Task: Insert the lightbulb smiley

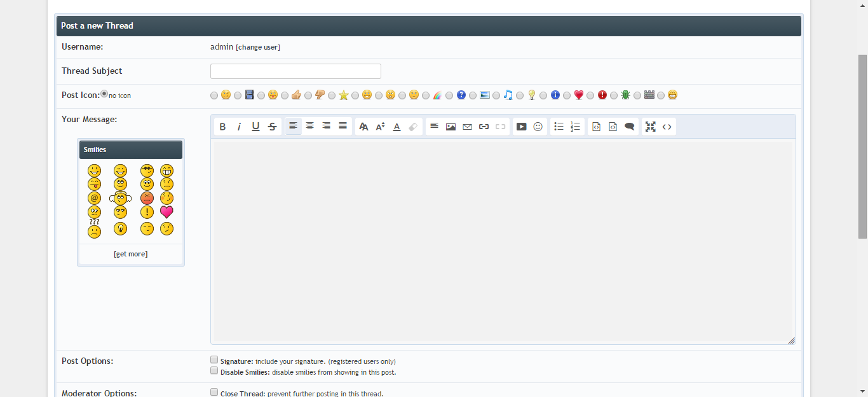Action: pos(120,228)
